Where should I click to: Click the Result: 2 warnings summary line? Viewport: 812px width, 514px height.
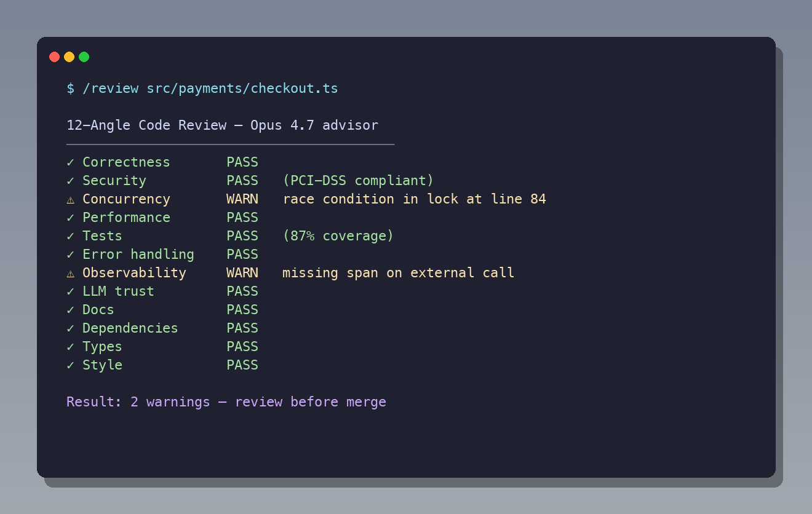pos(226,402)
